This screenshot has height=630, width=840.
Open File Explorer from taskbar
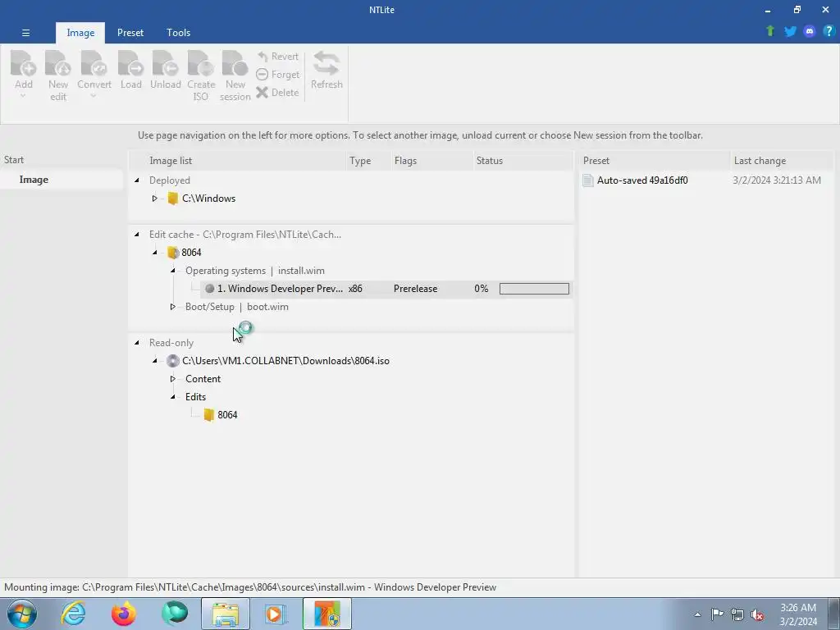coord(226,614)
